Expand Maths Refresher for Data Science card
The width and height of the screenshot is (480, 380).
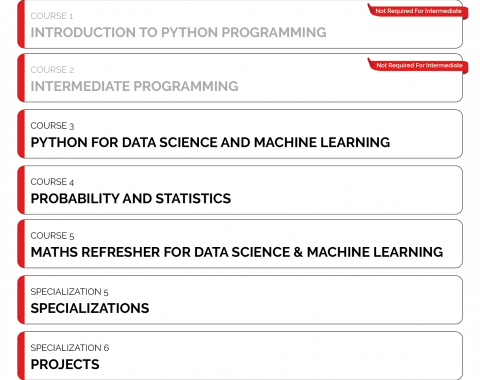[240, 244]
